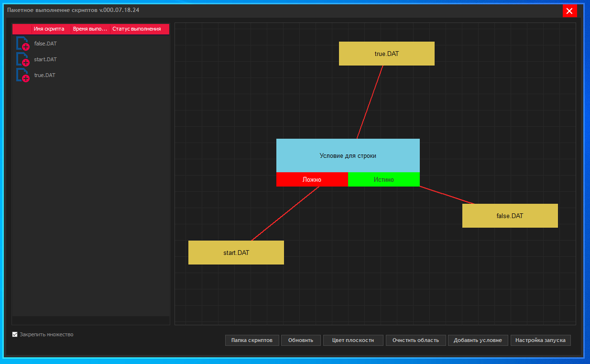The width and height of the screenshot is (590, 364).
Task: Click the 'Добавить условие' button
Action: (478, 340)
